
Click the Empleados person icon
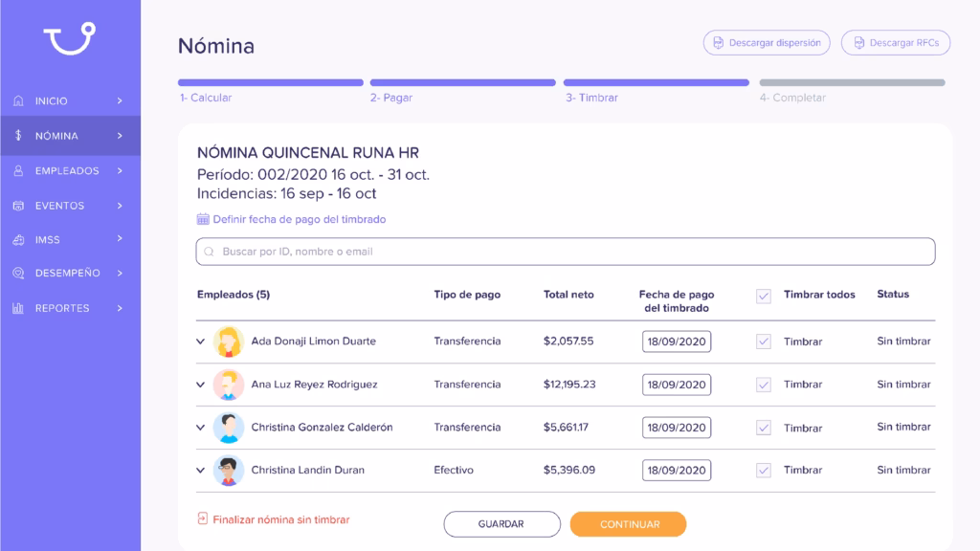tap(18, 170)
